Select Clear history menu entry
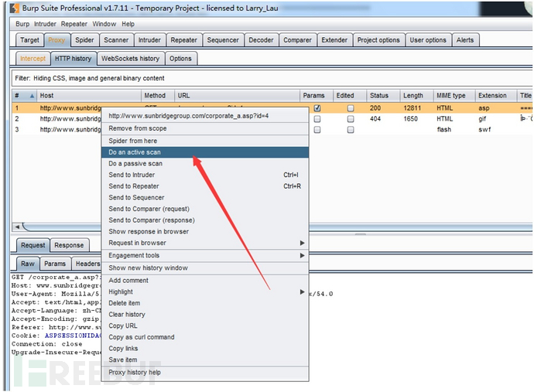Image resolution: width=534 pixels, height=392 pixels. [205, 315]
